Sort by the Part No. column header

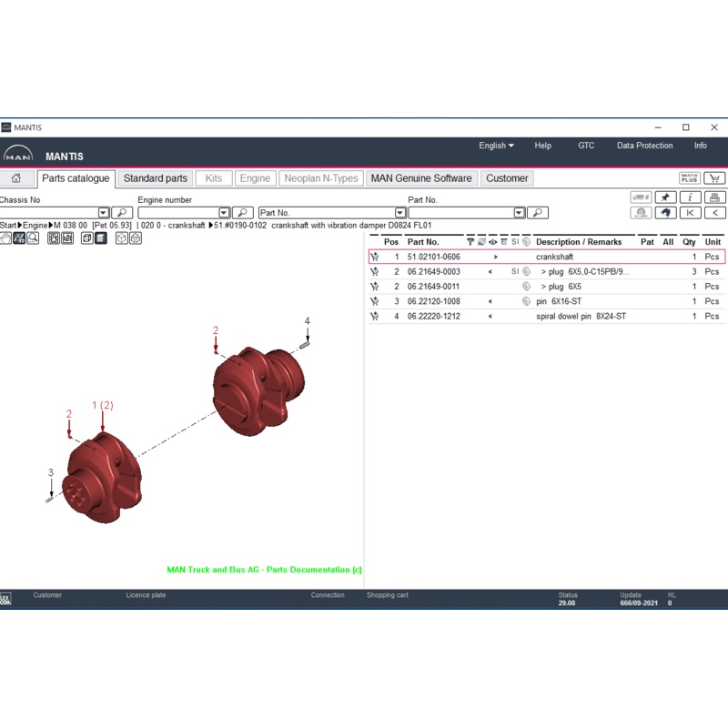[423, 242]
